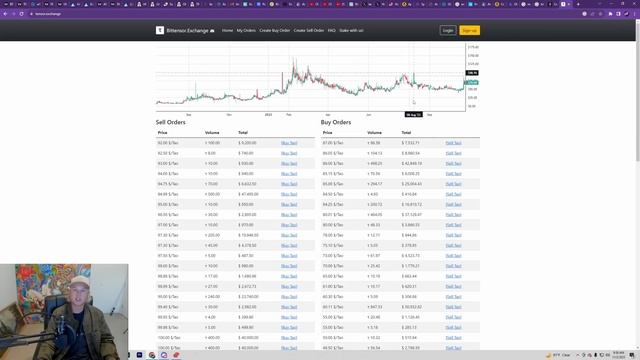Image resolution: width=640 pixels, height=360 pixels.
Task: Click the Sell Orders Volume column header
Action: point(212,133)
